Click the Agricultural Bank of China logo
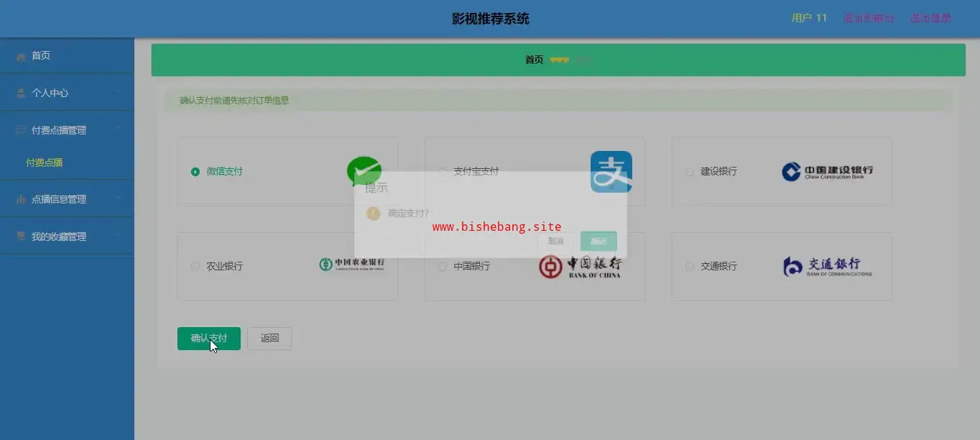This screenshot has width=980, height=440. (352, 265)
